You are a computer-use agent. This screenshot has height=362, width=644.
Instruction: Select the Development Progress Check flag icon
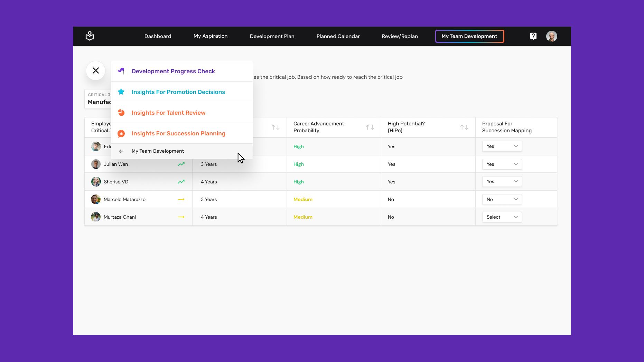tap(121, 71)
